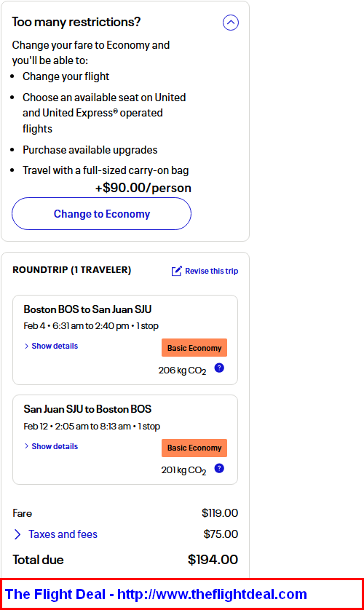Select the Boston BOS to San Juan SJU heading
The image size is (364, 610).
point(87,309)
